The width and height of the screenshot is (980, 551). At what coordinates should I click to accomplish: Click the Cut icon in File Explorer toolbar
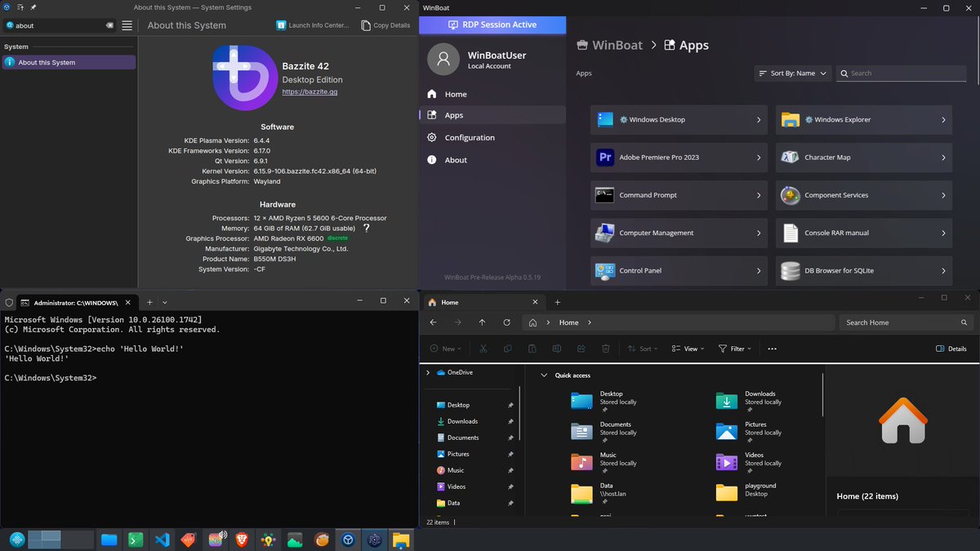point(483,349)
